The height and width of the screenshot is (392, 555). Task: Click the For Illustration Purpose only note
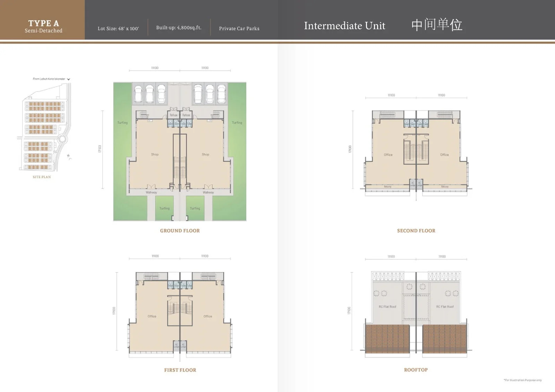coord(523,380)
